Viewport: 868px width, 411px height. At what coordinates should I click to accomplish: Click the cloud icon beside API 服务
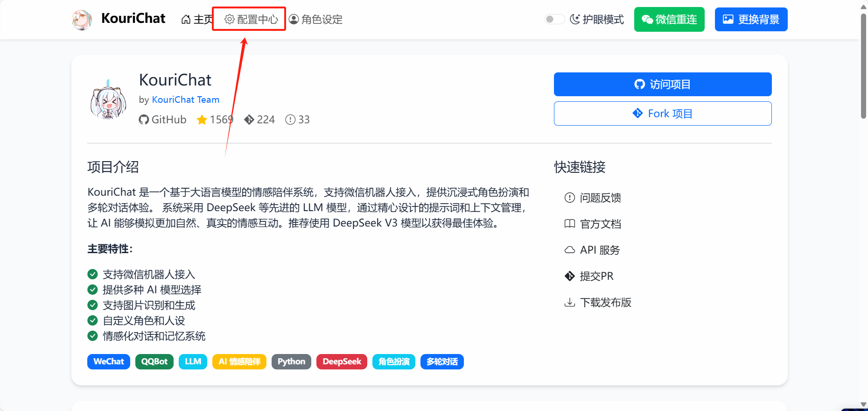tap(570, 250)
